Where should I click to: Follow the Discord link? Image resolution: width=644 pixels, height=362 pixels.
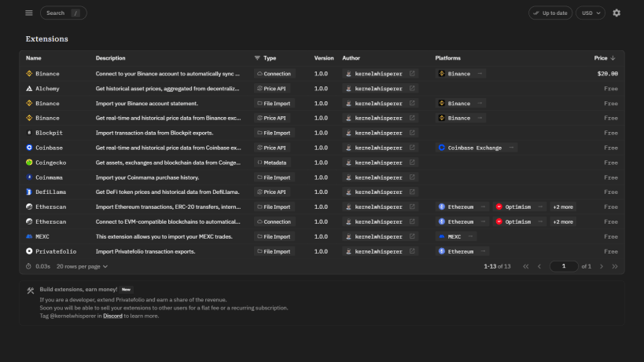coord(112,316)
